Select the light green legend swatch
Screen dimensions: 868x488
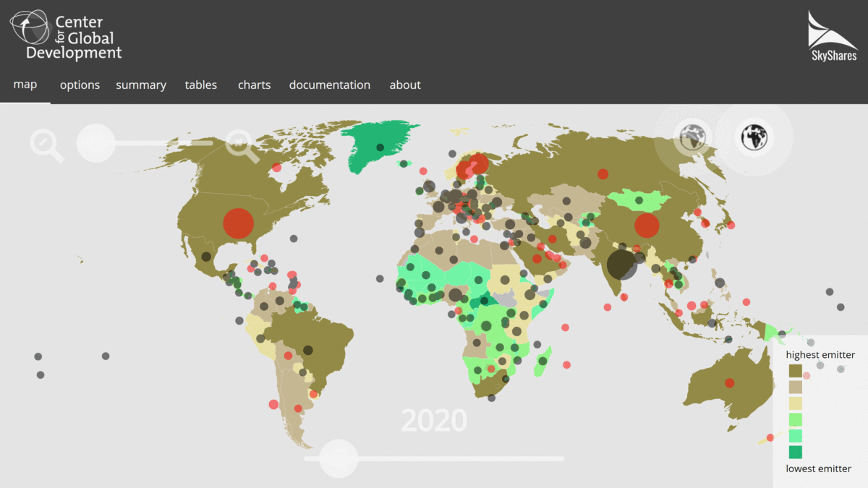tap(795, 420)
